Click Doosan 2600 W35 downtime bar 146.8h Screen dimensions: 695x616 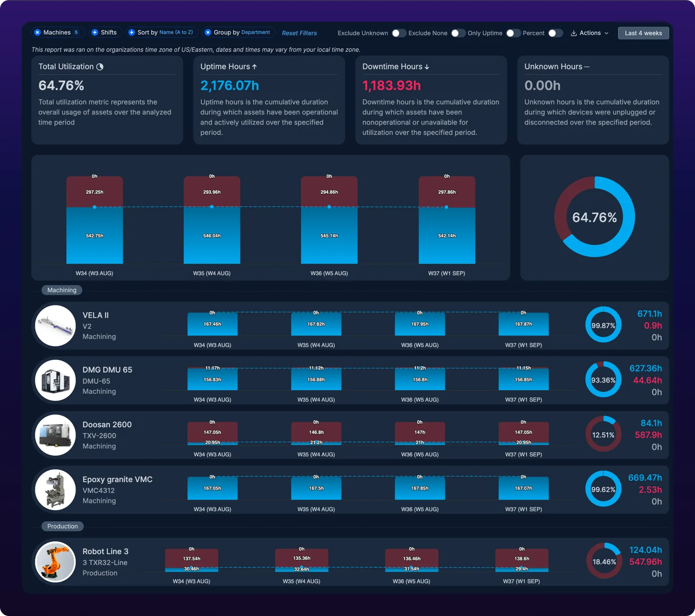point(316,432)
